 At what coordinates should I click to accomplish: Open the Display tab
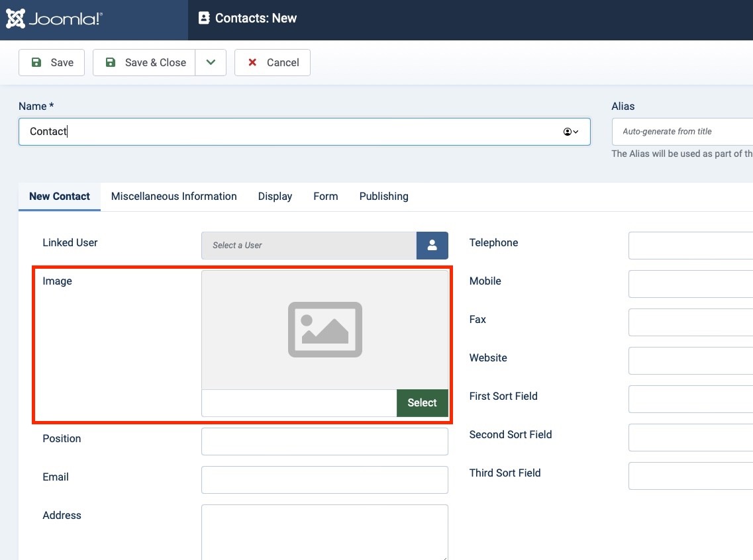tap(275, 197)
